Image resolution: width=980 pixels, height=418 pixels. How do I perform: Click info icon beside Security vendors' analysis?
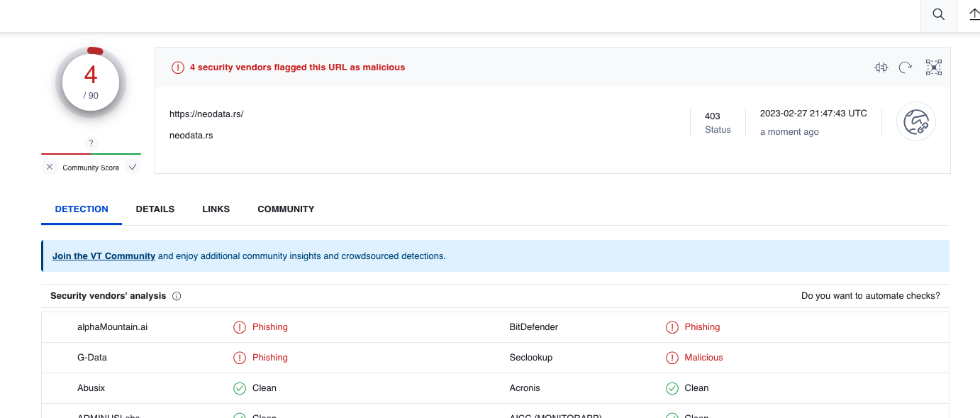point(177,296)
